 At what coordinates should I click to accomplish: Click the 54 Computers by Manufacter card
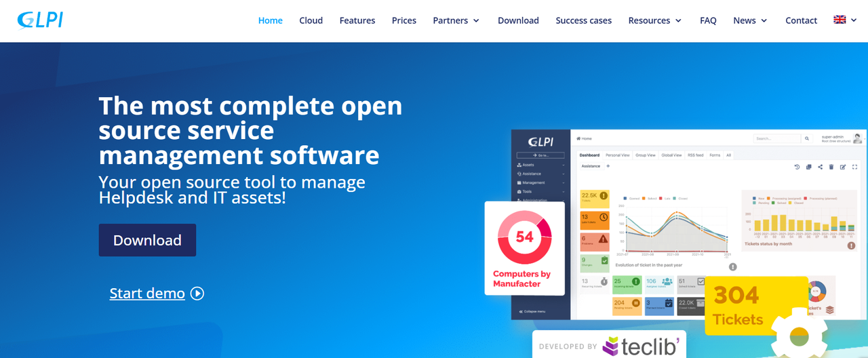click(524, 248)
